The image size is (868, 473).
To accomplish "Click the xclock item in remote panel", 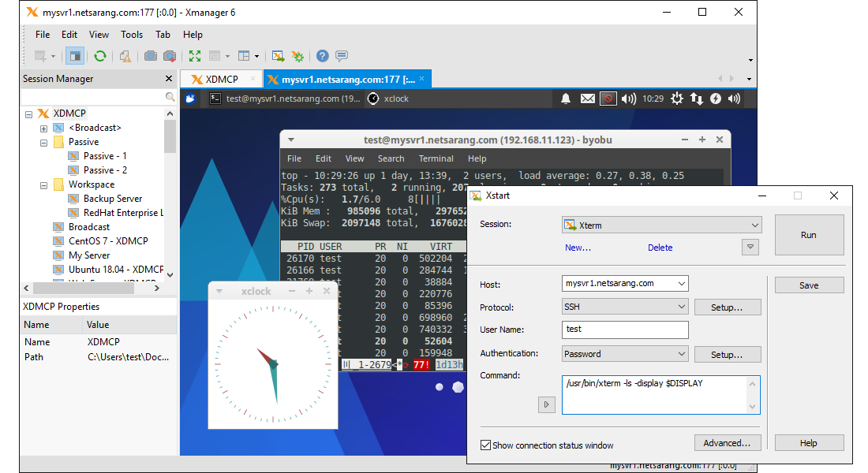I will tap(388, 99).
